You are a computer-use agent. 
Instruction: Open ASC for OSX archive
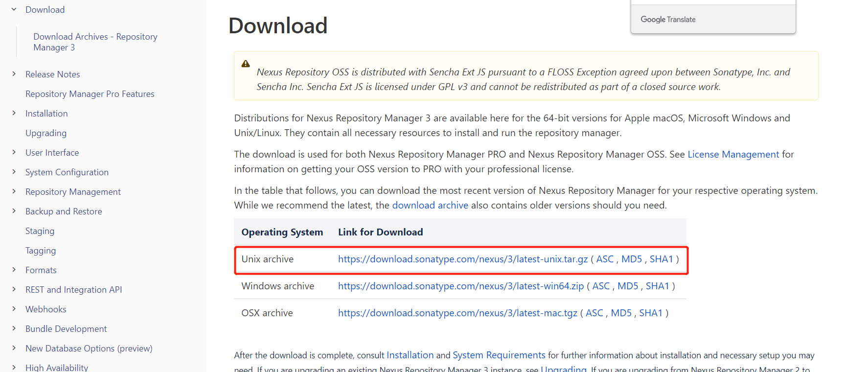(594, 313)
